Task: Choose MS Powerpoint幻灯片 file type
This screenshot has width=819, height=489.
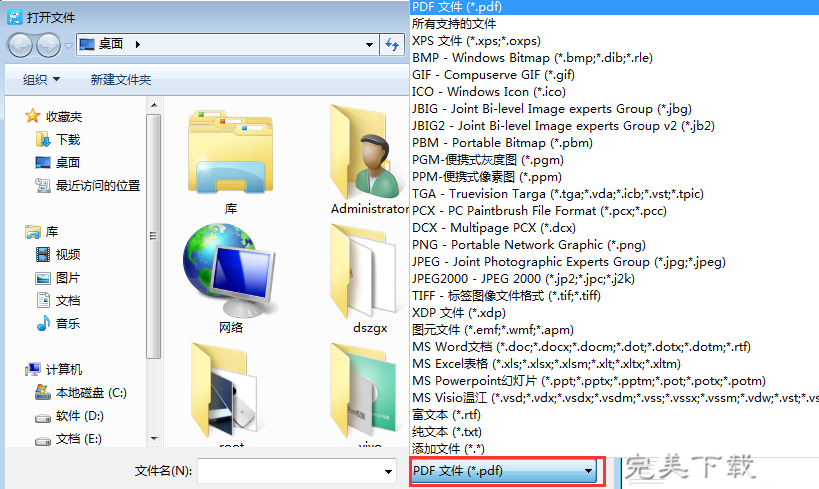Action: pos(614,381)
